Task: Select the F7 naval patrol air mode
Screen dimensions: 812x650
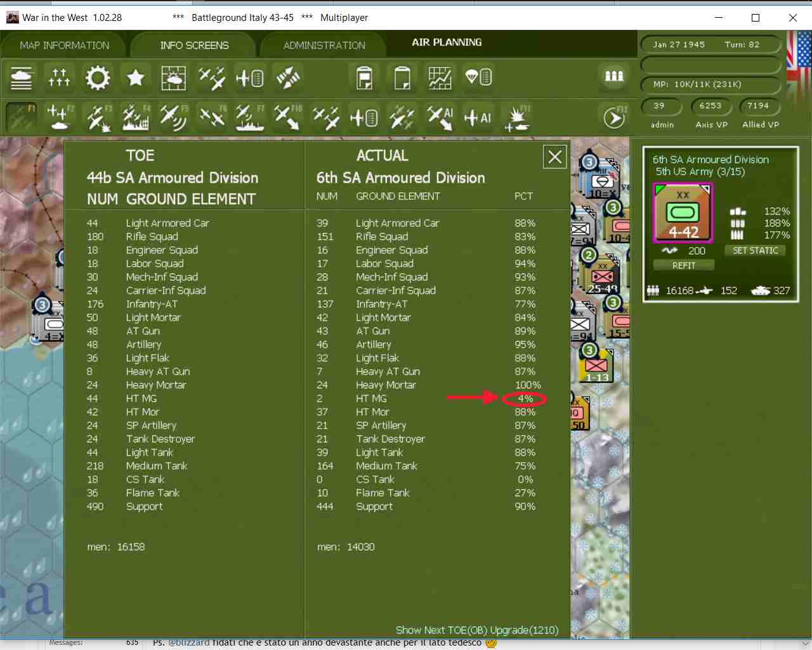Action: [x=249, y=117]
